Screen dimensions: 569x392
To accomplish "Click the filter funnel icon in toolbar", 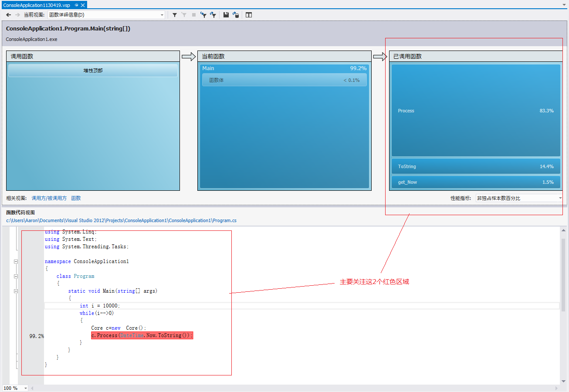I will tap(175, 15).
